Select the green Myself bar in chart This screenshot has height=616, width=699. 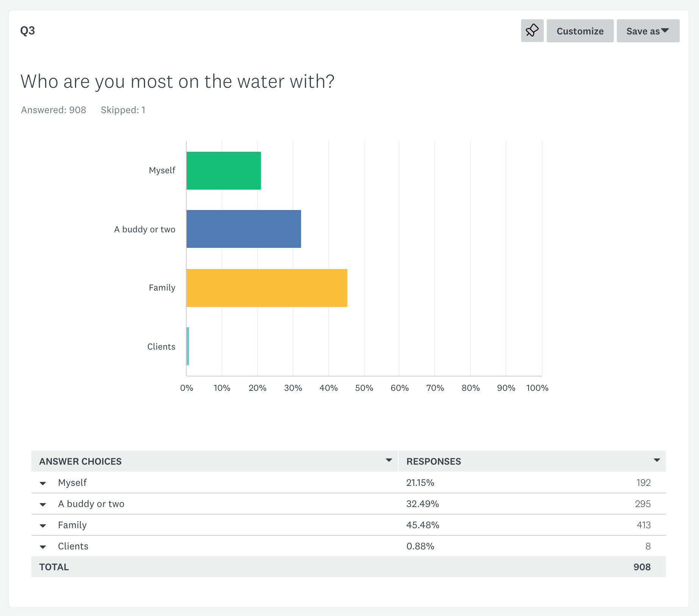click(x=224, y=171)
